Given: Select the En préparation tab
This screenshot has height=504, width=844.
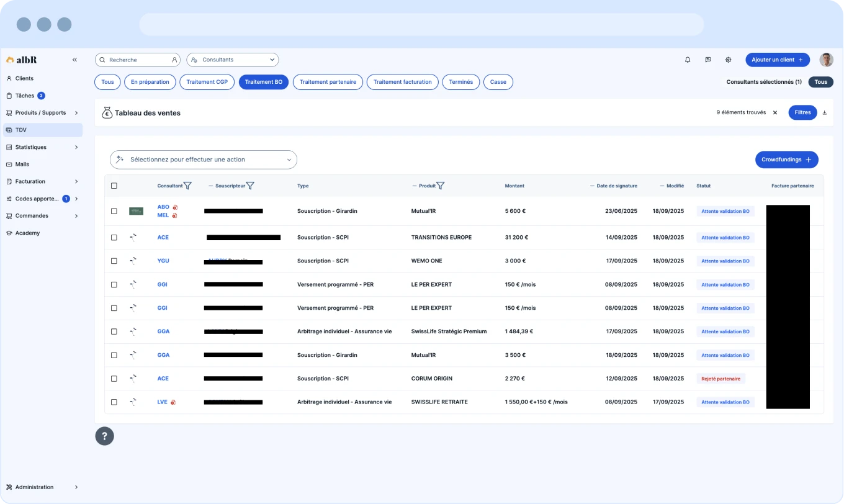Looking at the screenshot, I should (x=150, y=82).
